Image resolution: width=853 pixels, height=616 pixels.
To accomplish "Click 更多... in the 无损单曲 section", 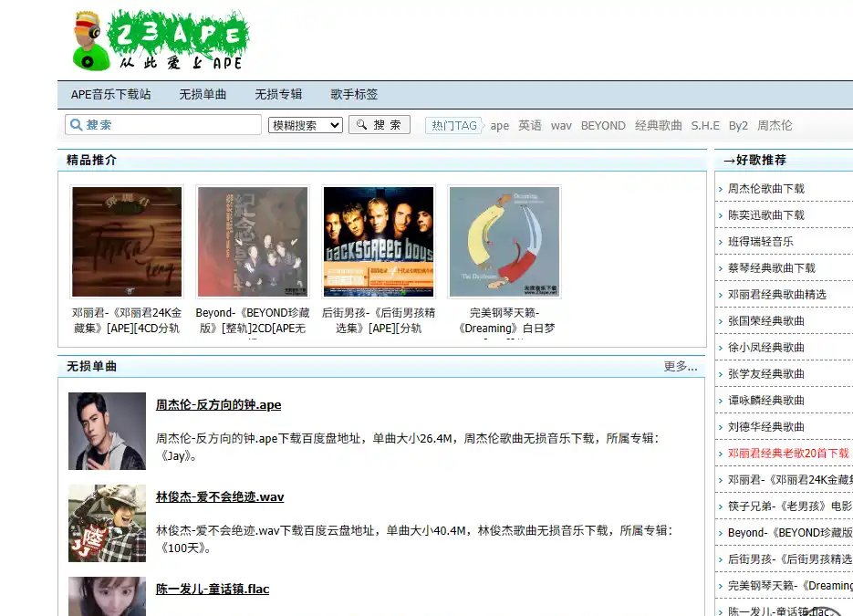I will 680,366.
